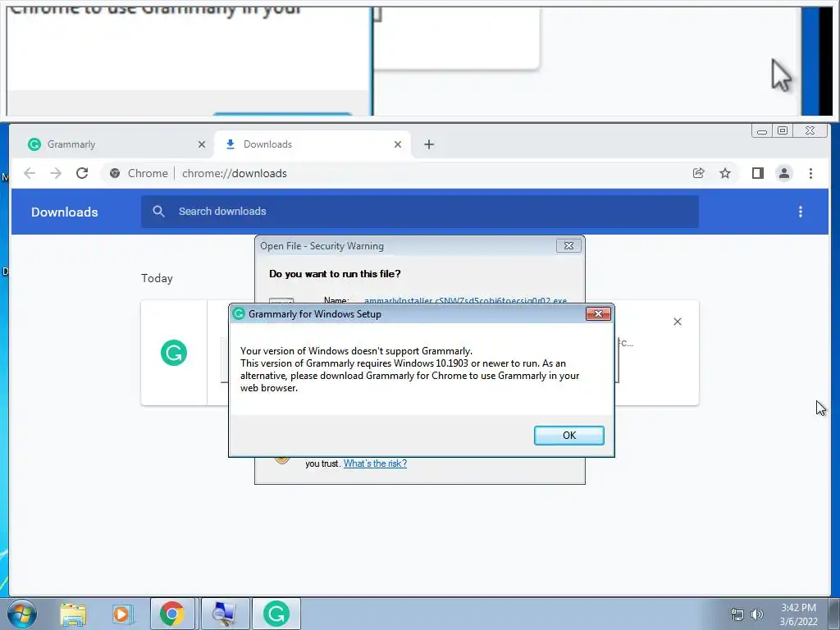Open a new Chrome tab
This screenshot has height=630, width=840.
pyautogui.click(x=428, y=144)
